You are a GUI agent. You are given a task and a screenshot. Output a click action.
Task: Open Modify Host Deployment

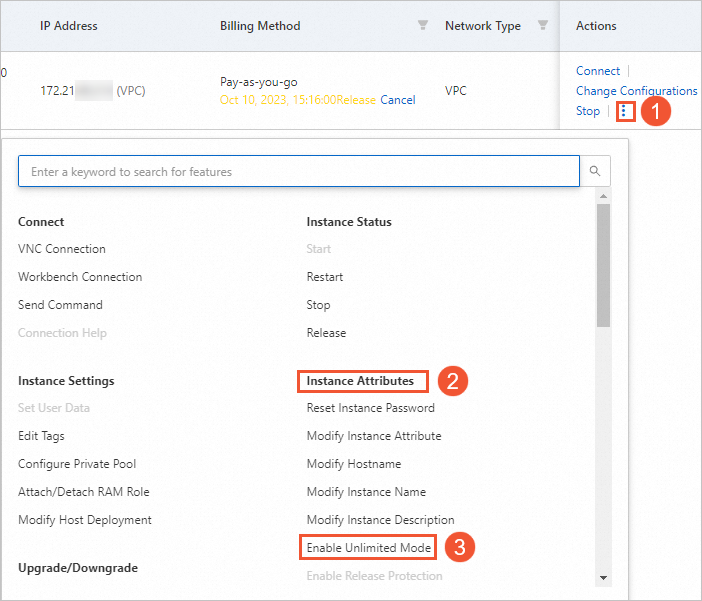pos(85,520)
